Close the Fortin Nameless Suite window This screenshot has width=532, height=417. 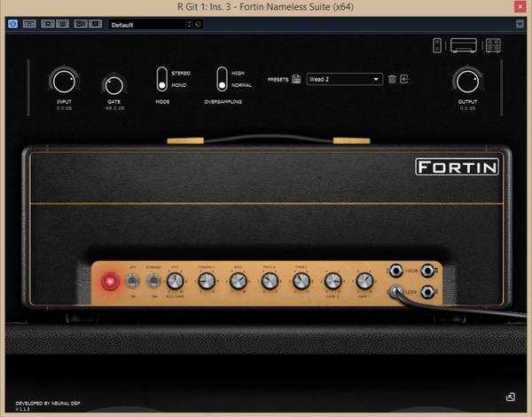click(x=520, y=6)
